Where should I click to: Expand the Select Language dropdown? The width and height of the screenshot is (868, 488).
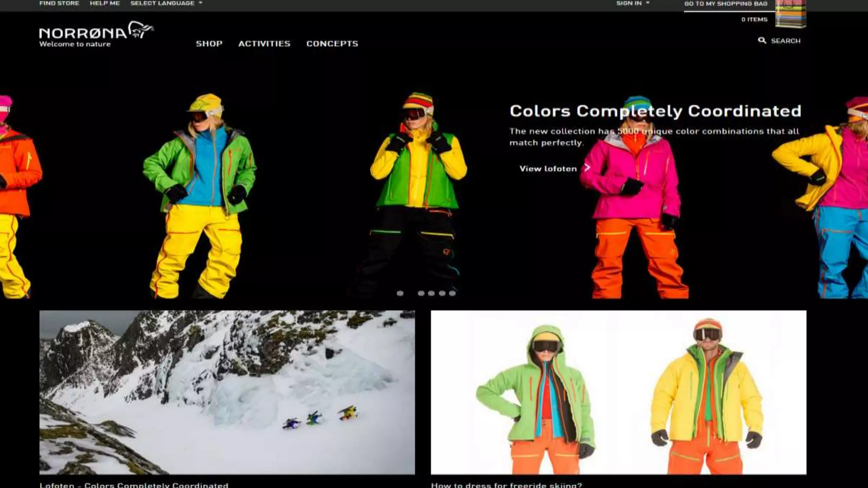click(x=166, y=3)
